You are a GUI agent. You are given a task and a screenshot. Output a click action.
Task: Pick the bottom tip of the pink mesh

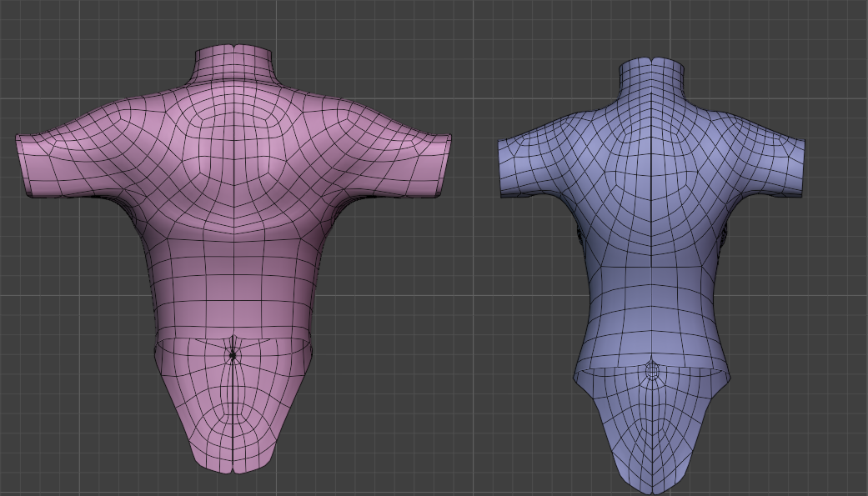(233, 469)
